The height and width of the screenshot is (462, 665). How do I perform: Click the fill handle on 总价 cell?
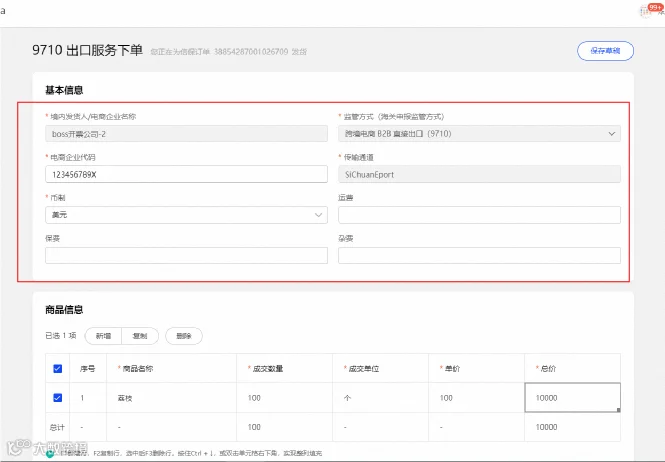[x=618, y=410]
